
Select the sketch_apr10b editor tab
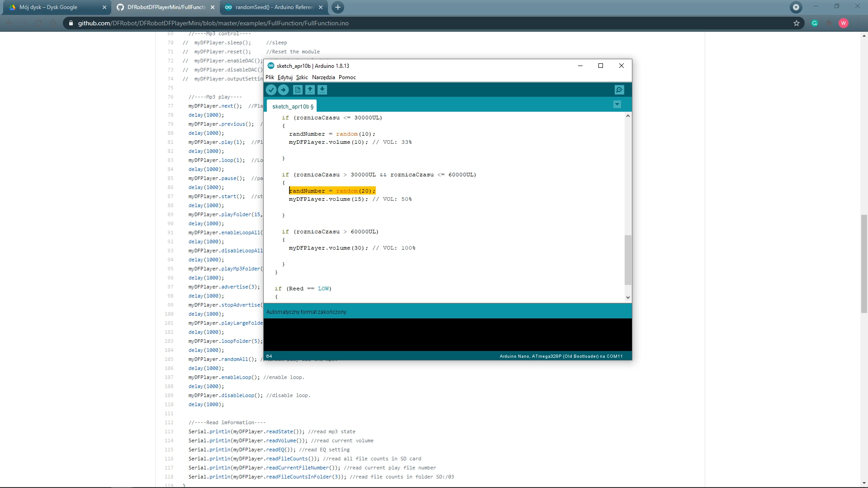[x=292, y=106]
